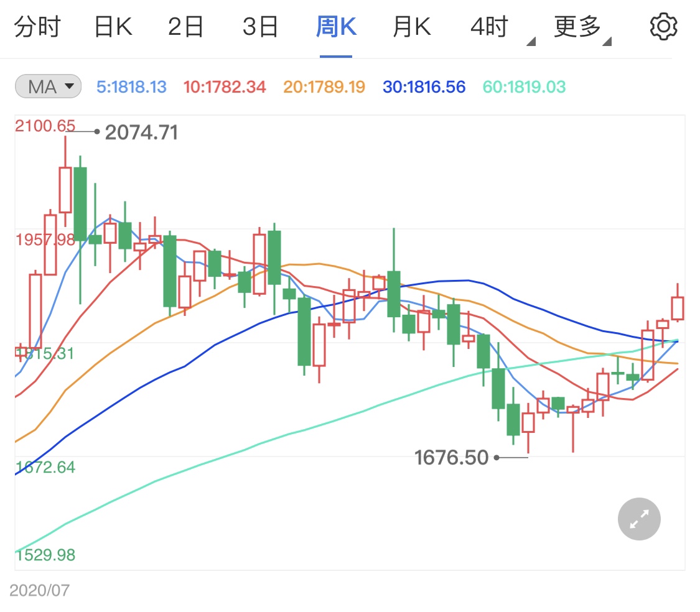Open chart settings gear icon
The height and width of the screenshot is (612, 700).
point(663,27)
